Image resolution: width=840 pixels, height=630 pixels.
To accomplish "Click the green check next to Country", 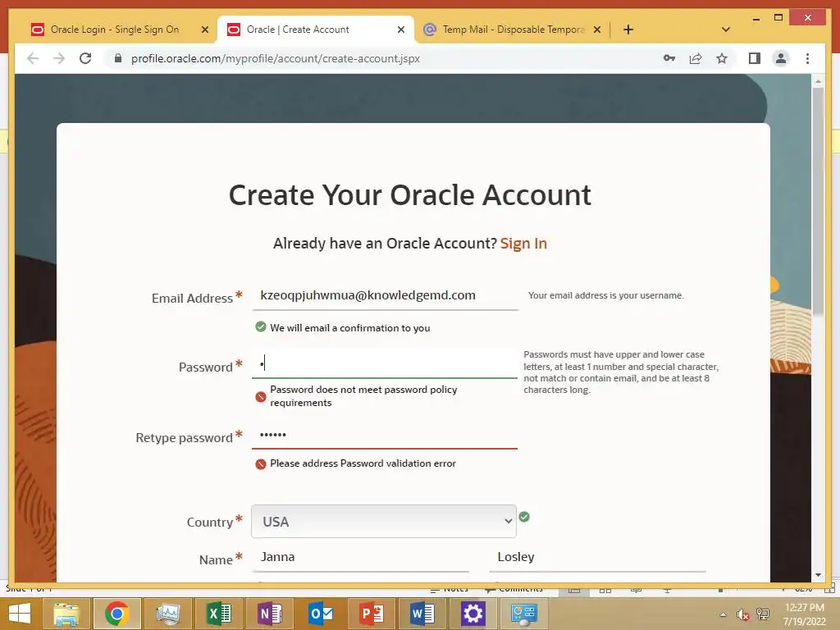I will (x=524, y=517).
